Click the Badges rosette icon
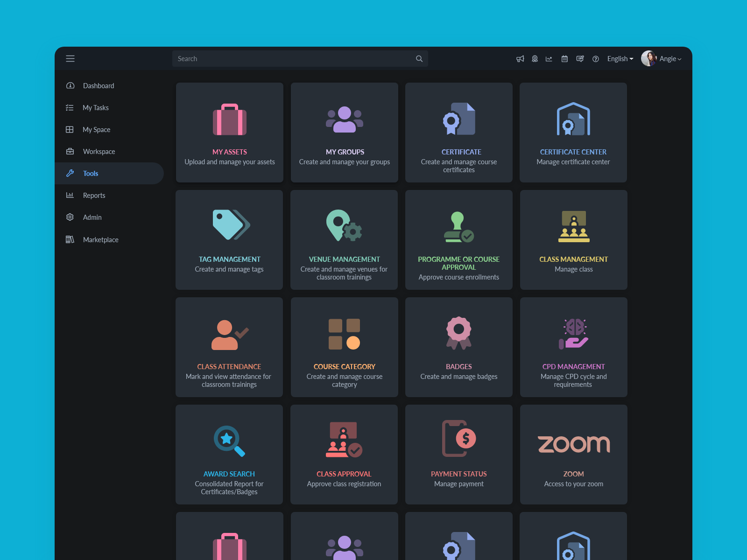Viewport: 747px width, 560px height. [459, 333]
